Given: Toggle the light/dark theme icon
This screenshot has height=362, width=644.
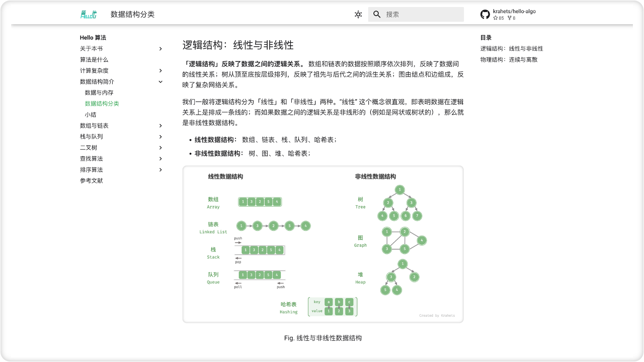Looking at the screenshot, I should 358,15.
